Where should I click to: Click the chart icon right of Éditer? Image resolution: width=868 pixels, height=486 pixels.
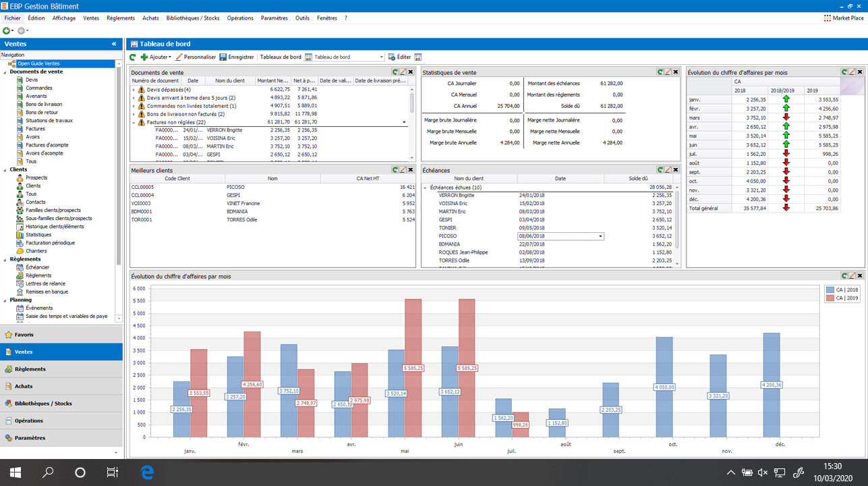coord(418,57)
